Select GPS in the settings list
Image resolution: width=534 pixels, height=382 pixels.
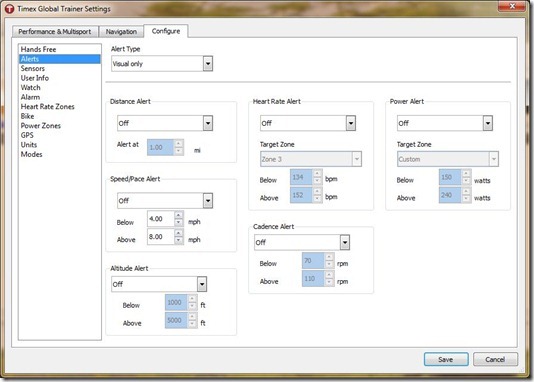60,135
